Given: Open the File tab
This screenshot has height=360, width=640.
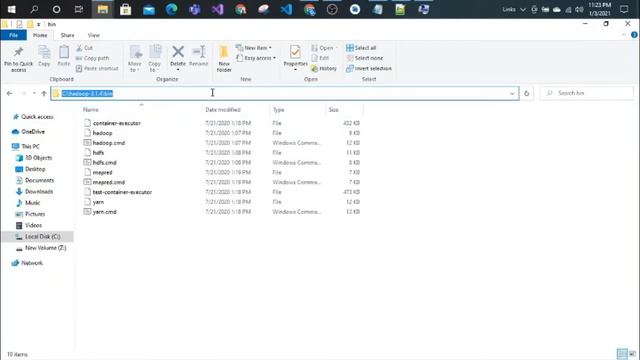Looking at the screenshot, I should click(x=13, y=36).
